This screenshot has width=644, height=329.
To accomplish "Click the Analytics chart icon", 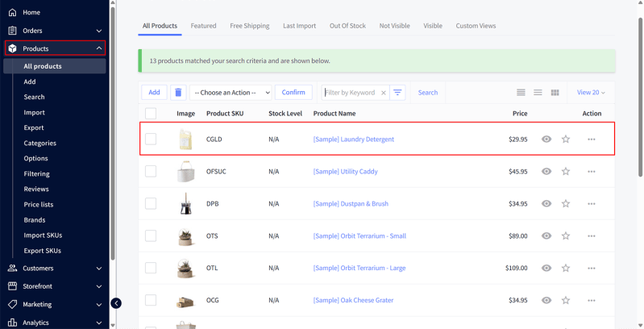I will tap(13, 323).
